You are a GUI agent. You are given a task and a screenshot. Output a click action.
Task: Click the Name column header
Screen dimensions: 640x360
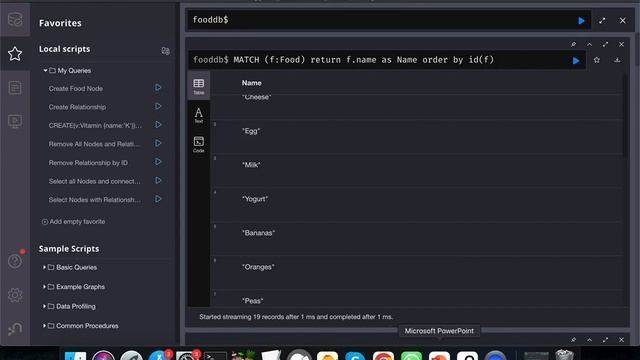click(x=251, y=83)
